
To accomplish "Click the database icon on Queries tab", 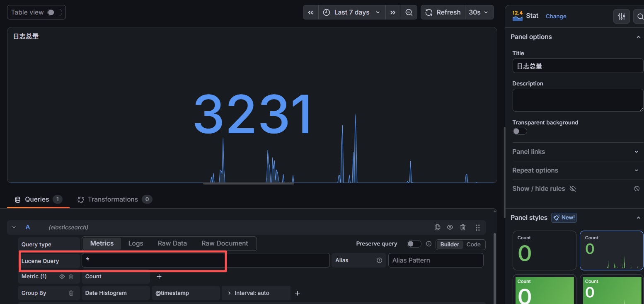I will (x=17, y=200).
